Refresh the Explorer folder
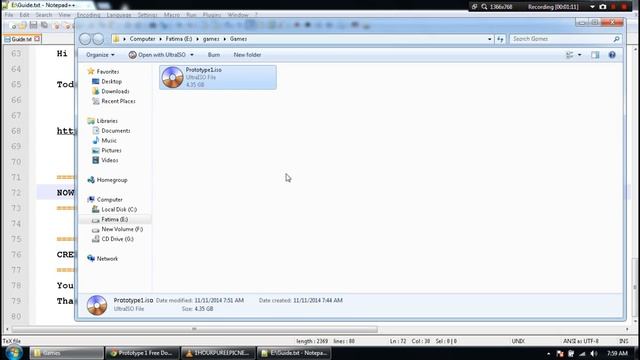This screenshot has height=360, width=640. (500, 39)
